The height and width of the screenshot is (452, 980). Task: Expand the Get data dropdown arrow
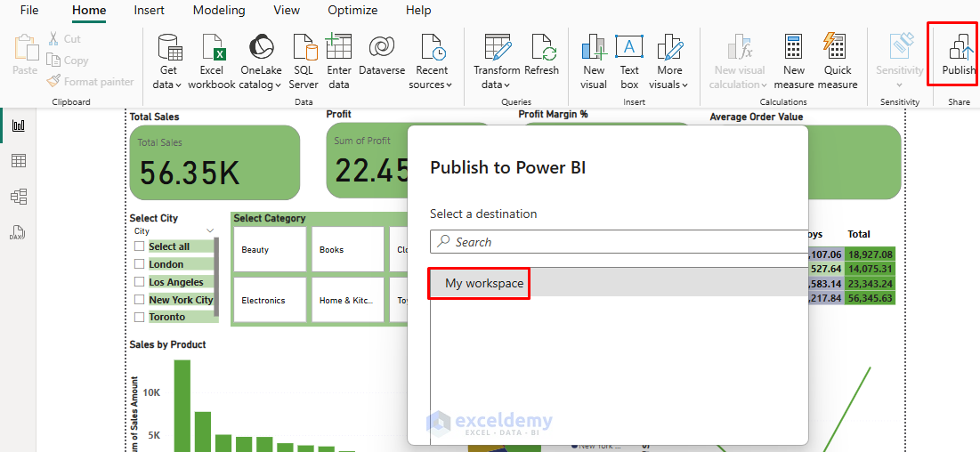(179, 85)
